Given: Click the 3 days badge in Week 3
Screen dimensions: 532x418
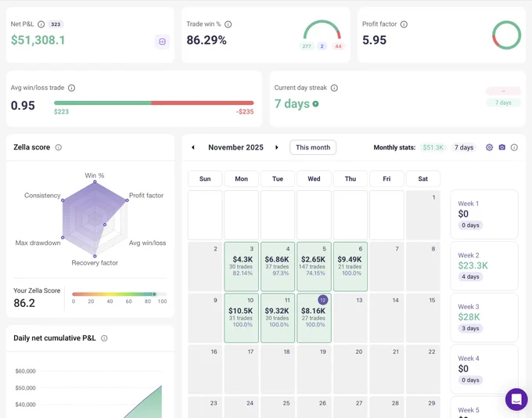Looking at the screenshot, I should point(470,328).
